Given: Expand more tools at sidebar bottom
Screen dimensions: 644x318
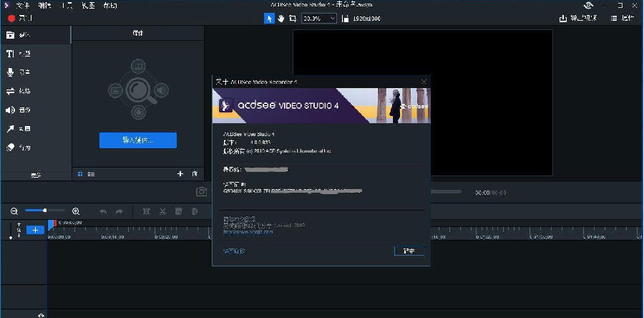Looking at the screenshot, I should [x=36, y=175].
